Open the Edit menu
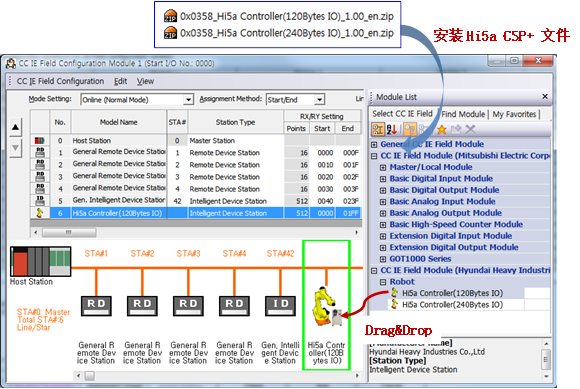 tap(120, 81)
